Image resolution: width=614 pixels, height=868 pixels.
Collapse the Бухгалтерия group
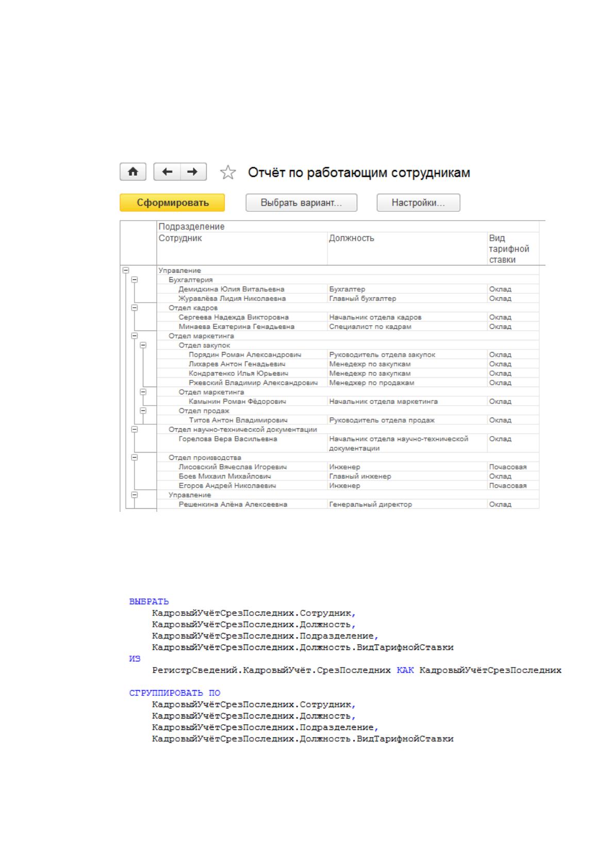135,279
